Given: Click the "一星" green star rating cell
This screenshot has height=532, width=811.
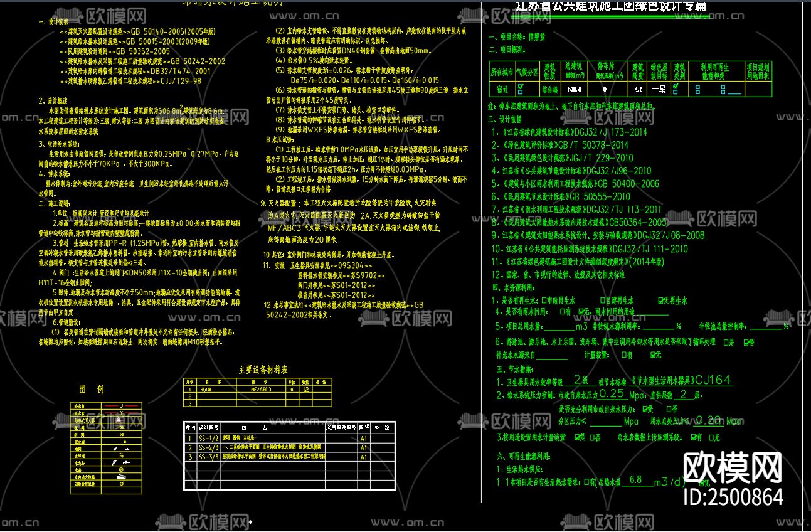Looking at the screenshot, I should point(659,90).
